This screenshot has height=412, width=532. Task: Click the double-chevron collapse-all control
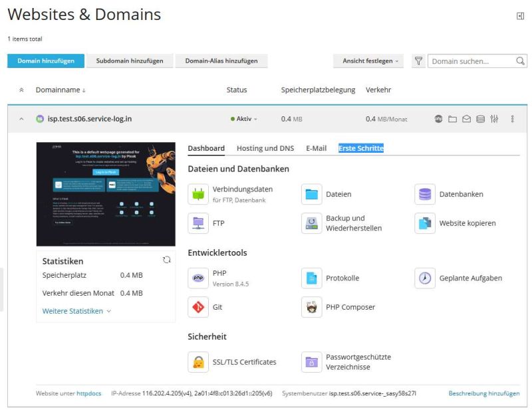(x=21, y=90)
